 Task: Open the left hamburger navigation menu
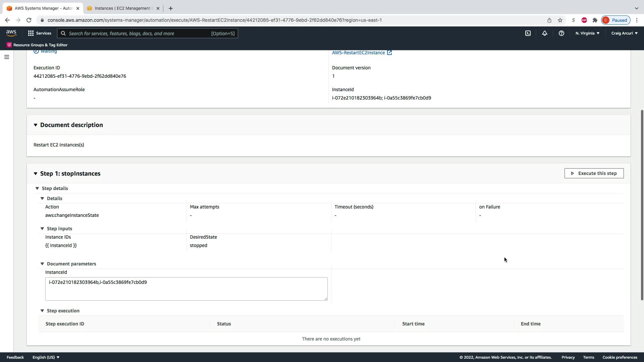(x=6, y=57)
